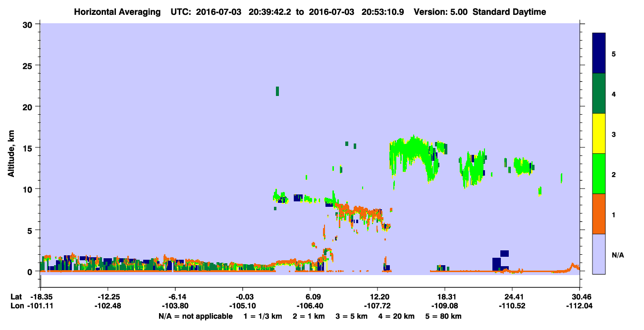Image resolution: width=644 pixels, height=330 pixels.
Task: Click the y-axis tick label 10
Action: (29, 189)
